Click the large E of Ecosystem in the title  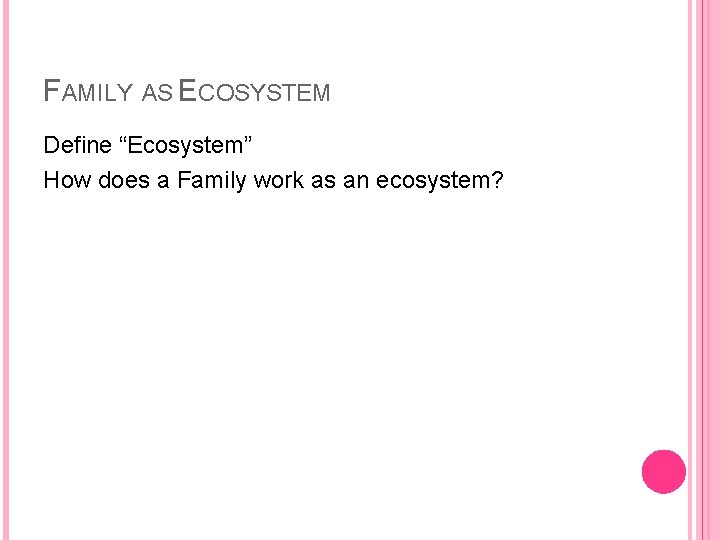187,90
